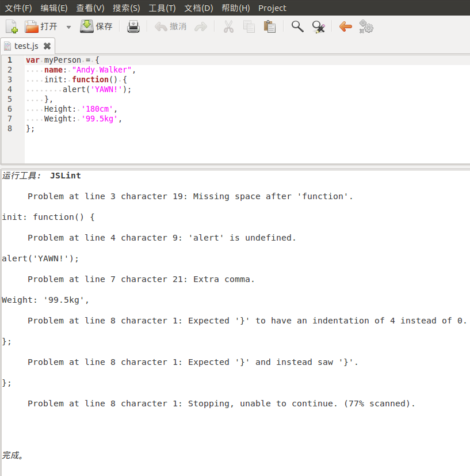
Task: Expand the dropdown arrow next to 打开
Action: tap(68, 27)
